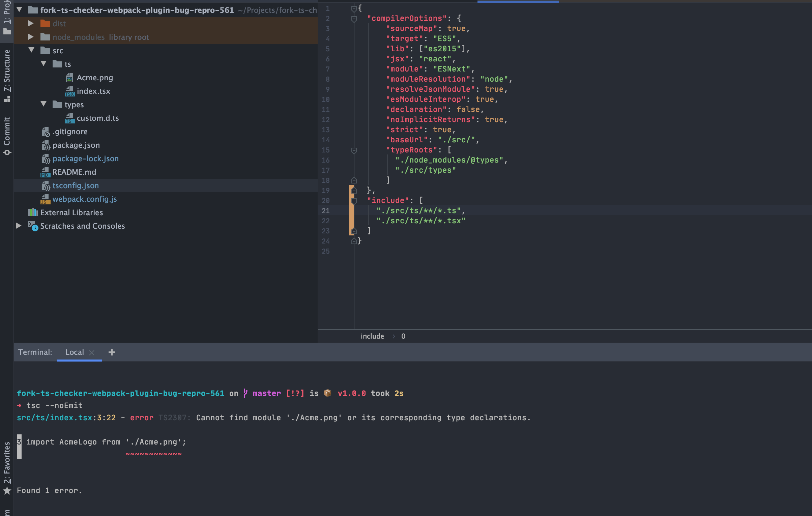The width and height of the screenshot is (812, 516).
Task: Open the Commit tool window
Action: pyautogui.click(x=7, y=136)
